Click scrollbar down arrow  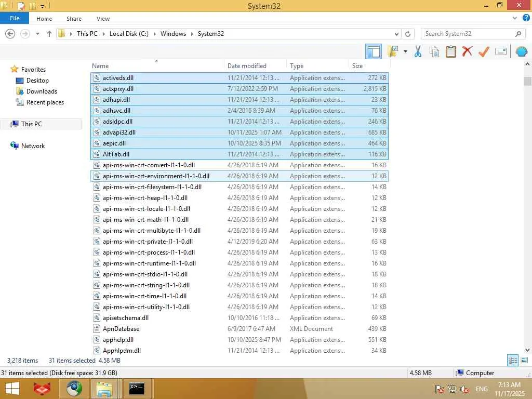[527, 350]
